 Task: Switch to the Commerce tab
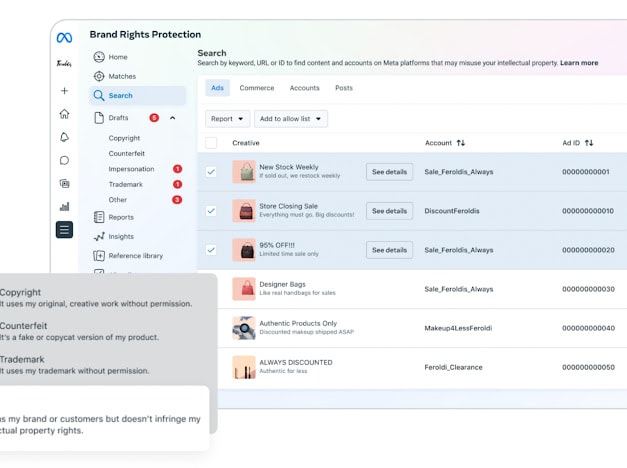tap(257, 88)
